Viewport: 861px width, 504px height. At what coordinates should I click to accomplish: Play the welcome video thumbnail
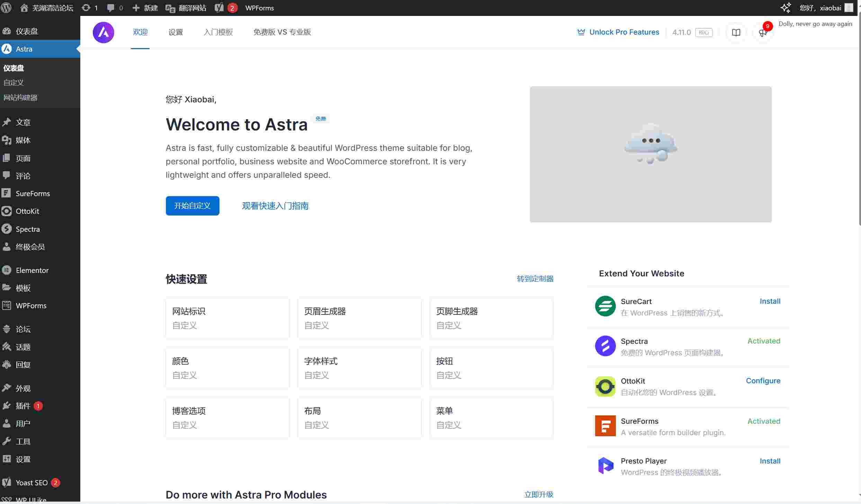pyautogui.click(x=650, y=154)
